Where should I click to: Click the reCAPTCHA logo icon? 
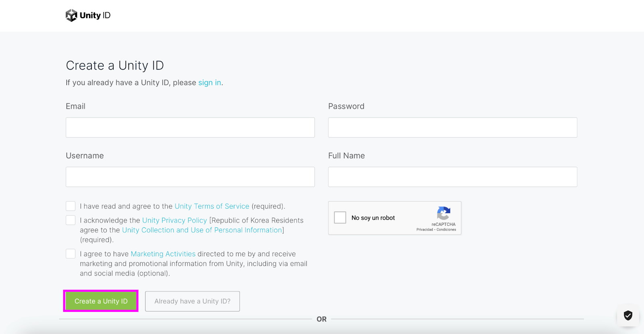[x=444, y=213]
